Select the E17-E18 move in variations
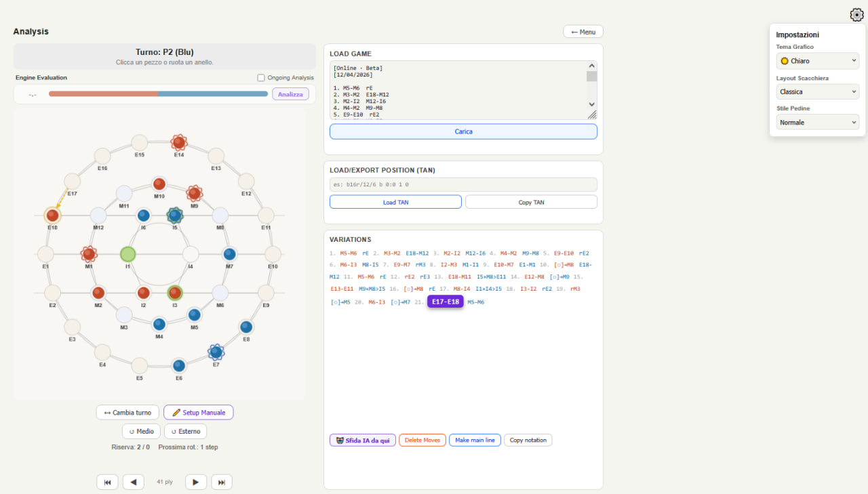 tap(445, 302)
